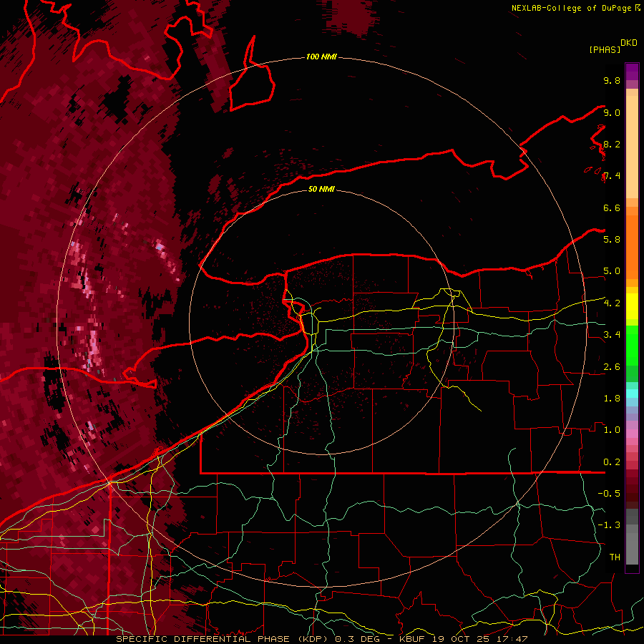Viewport: 644px width, 644px height.
Task: Click the 4.2 color scale value
Action: 612,303
